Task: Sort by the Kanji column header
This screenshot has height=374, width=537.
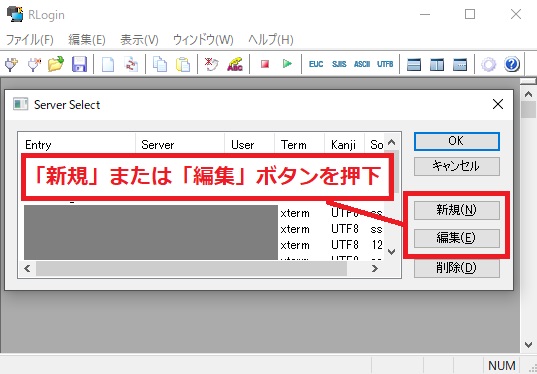Action: pos(345,145)
